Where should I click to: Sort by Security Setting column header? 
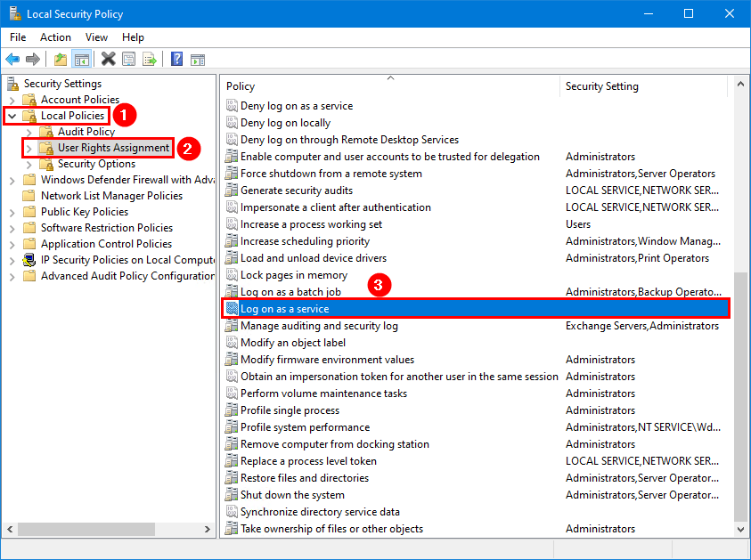point(641,86)
